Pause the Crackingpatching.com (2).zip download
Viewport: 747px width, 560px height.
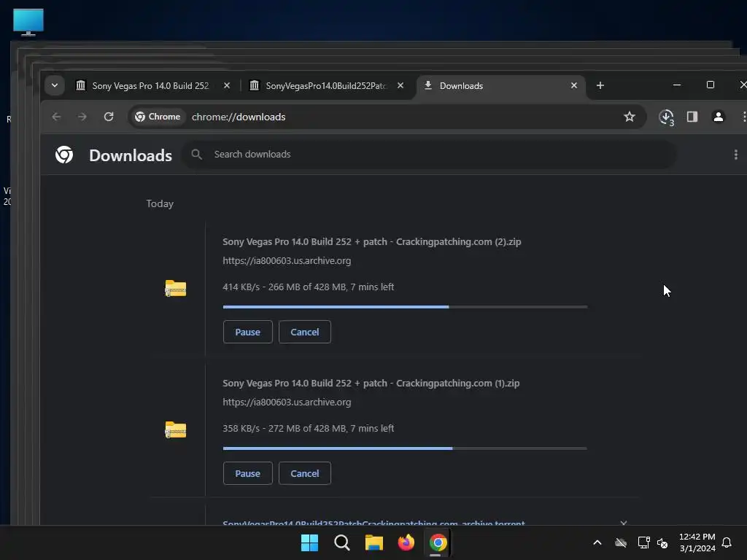tap(248, 332)
